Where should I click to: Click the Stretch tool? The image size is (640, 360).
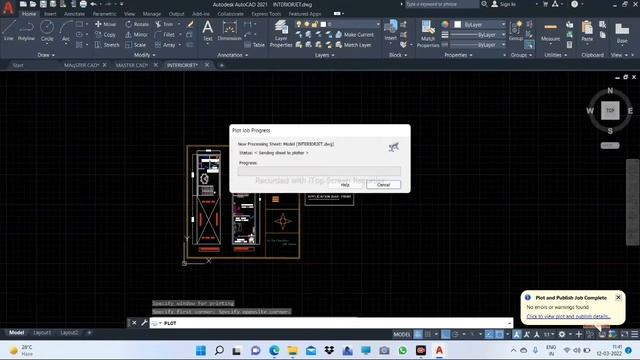107,45
